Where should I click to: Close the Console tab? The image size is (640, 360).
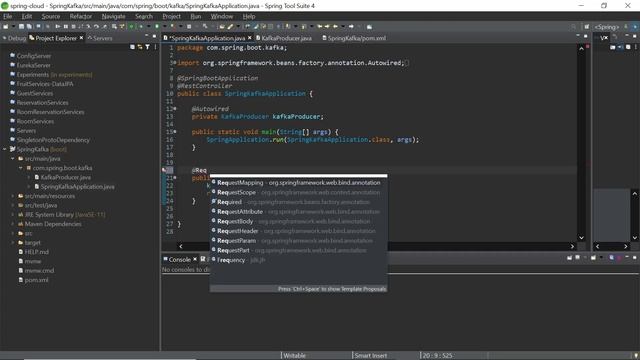pos(195,259)
